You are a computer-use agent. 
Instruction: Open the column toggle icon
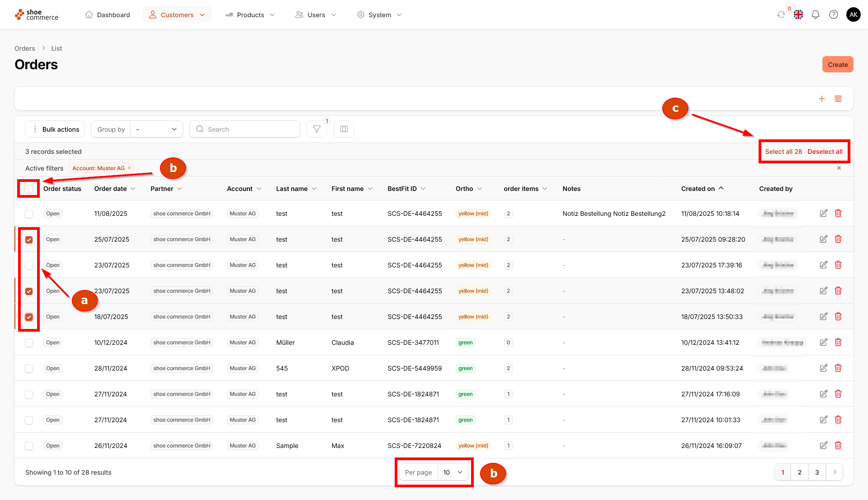coord(344,129)
